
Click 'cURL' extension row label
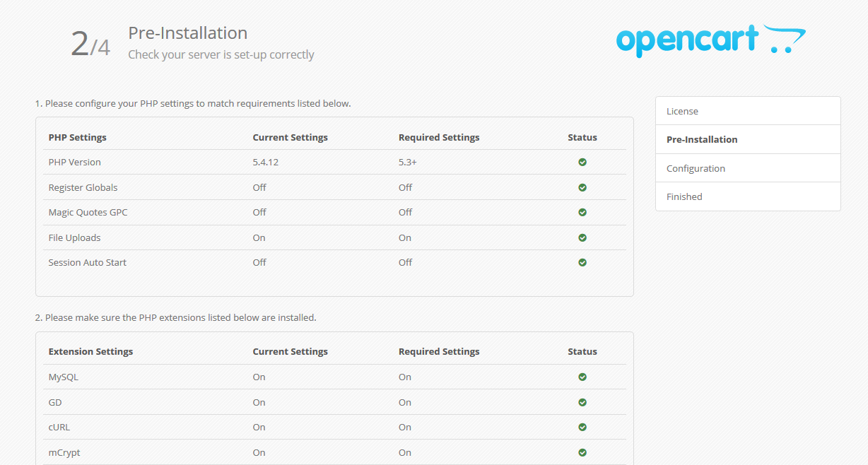click(x=59, y=427)
